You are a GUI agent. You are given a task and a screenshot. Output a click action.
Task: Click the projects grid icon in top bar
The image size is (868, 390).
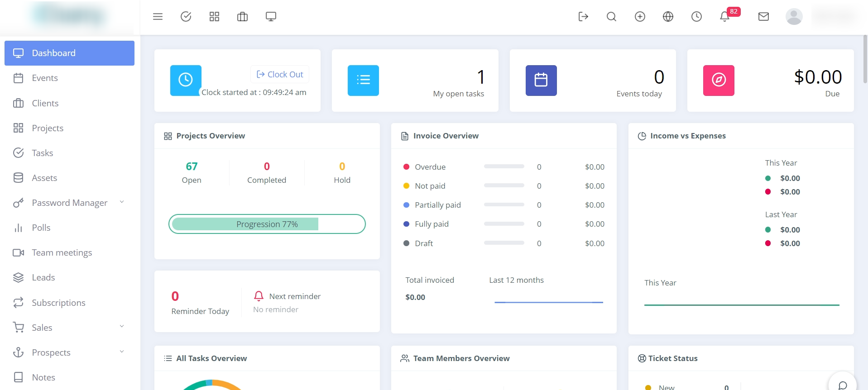(214, 17)
